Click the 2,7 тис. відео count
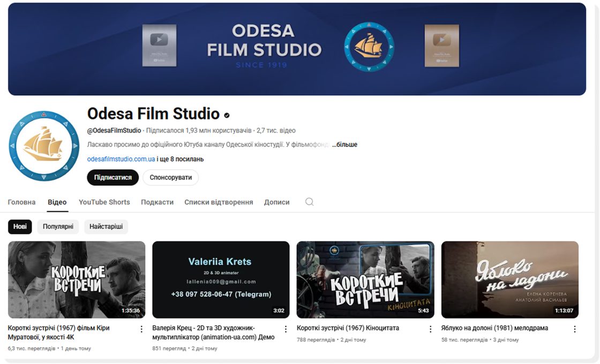This screenshot has width=600, height=364. [x=276, y=131]
